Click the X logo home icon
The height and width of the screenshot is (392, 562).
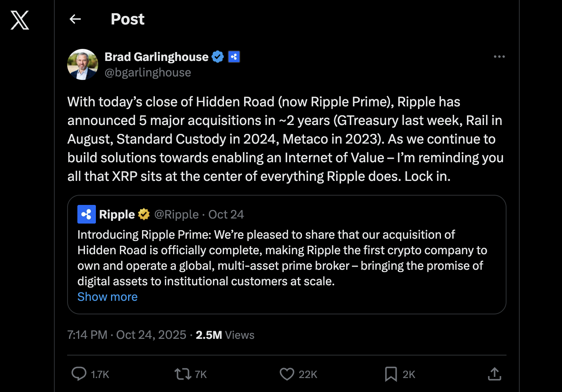(x=20, y=20)
